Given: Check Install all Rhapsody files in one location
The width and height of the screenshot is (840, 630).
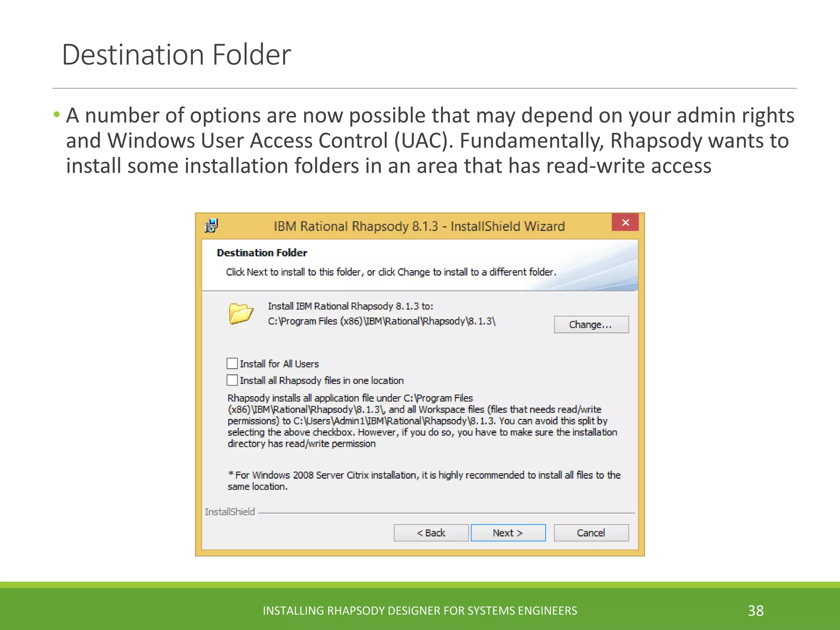Looking at the screenshot, I should click(232, 380).
